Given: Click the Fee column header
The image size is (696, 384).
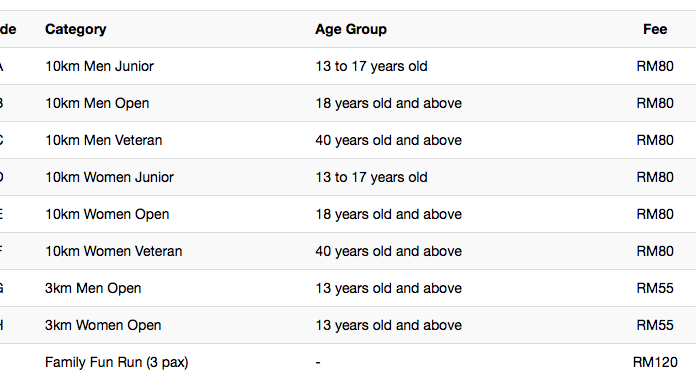Looking at the screenshot, I should point(655,29).
